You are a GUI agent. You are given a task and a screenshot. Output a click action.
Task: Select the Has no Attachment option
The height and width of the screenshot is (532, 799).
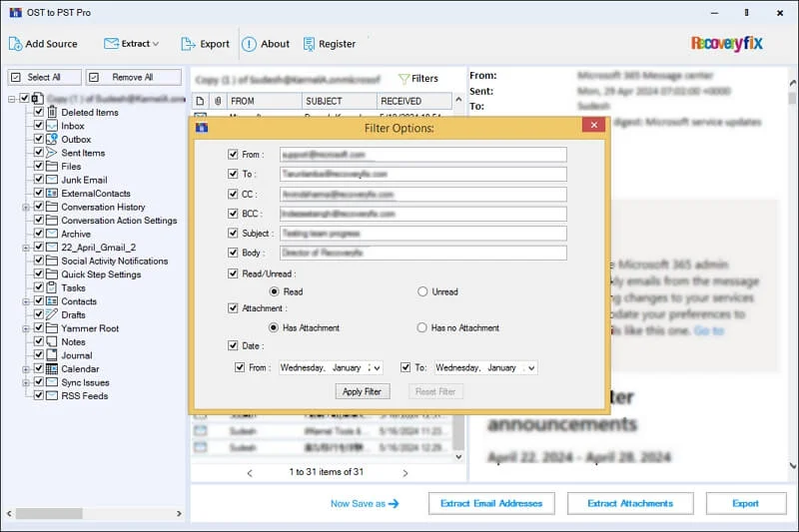click(421, 327)
